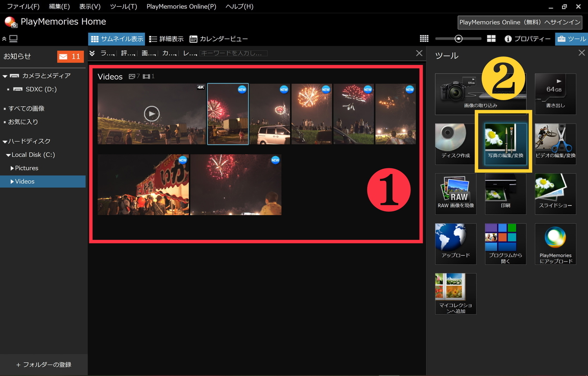Collapse the top panel with double-chevron icon
588x376 pixels.
pyautogui.click(x=4, y=39)
